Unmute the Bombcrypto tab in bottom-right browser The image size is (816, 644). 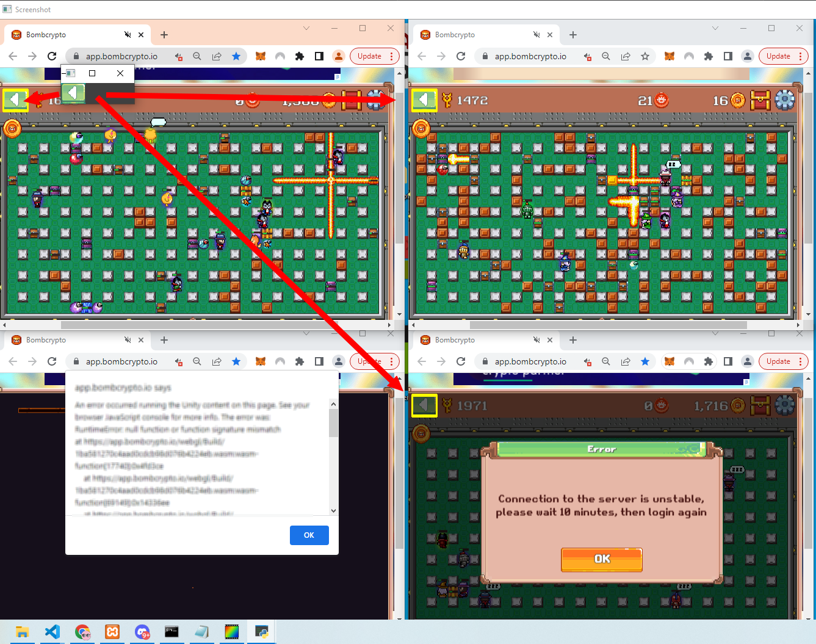coord(536,340)
